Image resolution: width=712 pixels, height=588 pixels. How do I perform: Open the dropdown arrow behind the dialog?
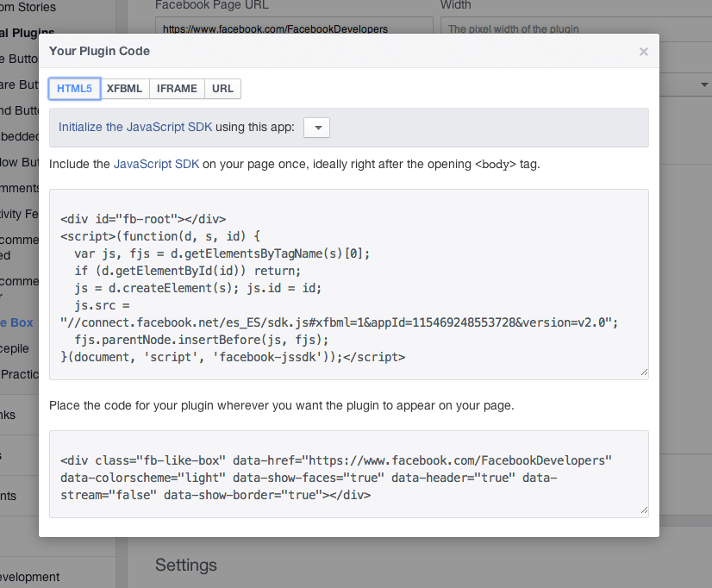tap(704, 84)
